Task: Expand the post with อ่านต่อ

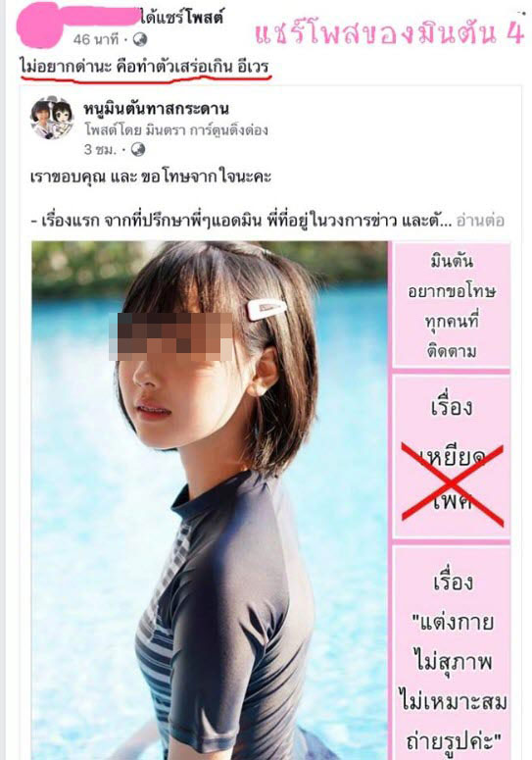Action: [480, 221]
